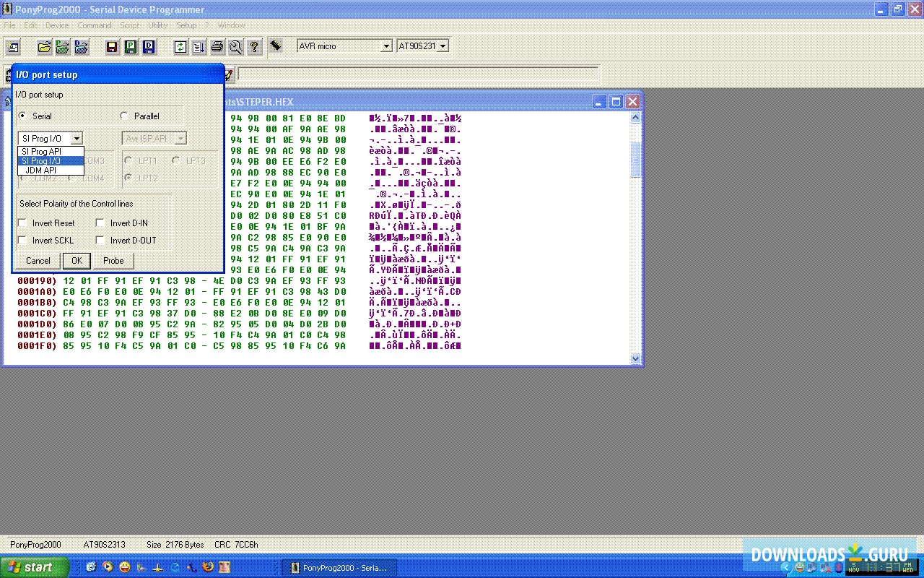Viewport: 924px width, 578px height.
Task: Click the script document toolbar icon
Action: tap(199, 47)
